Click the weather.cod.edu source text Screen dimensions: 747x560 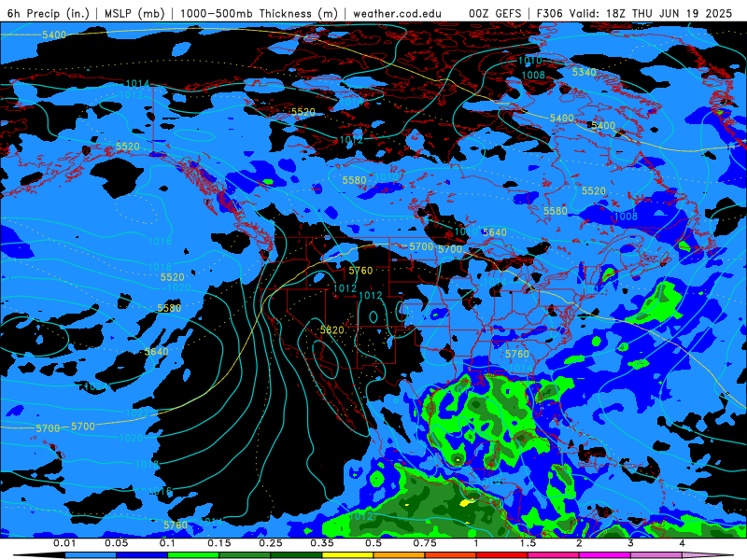click(x=397, y=13)
